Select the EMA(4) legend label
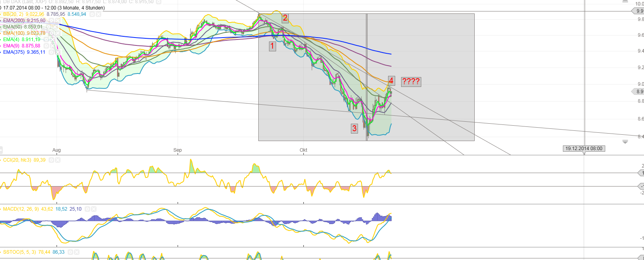 click(11, 40)
